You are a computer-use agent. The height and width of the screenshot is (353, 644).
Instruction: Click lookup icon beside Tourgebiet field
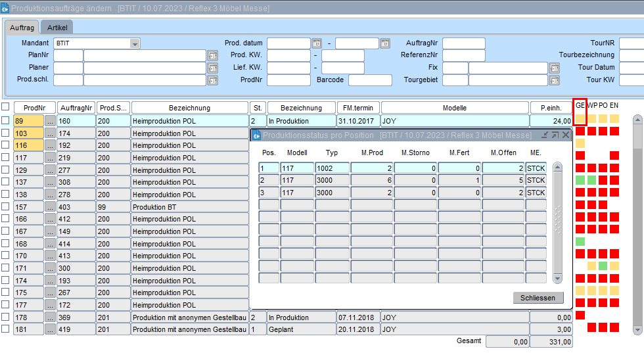point(554,81)
